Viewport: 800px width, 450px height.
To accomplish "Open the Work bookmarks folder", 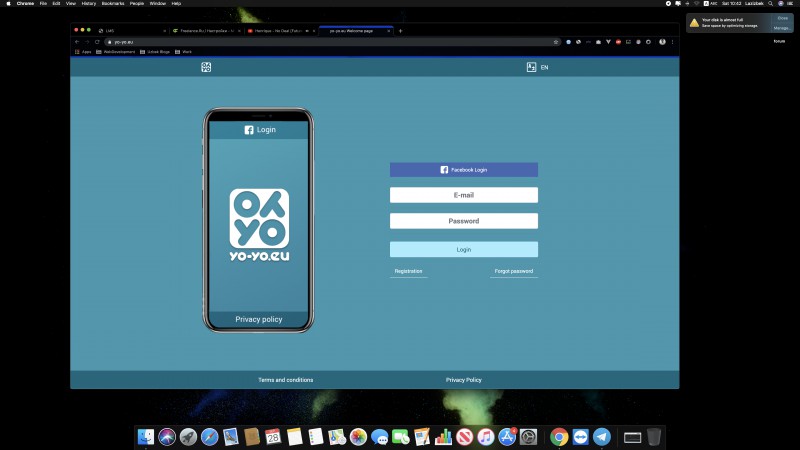I will coord(184,52).
